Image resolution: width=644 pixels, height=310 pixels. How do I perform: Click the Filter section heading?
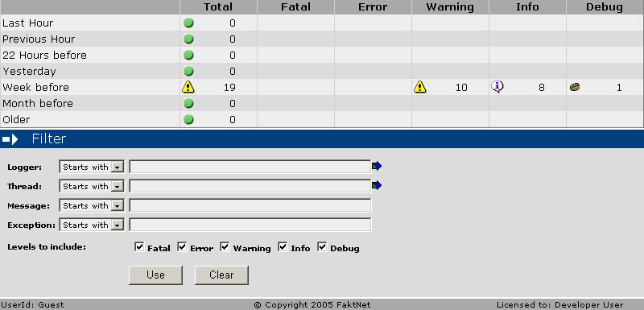49,138
